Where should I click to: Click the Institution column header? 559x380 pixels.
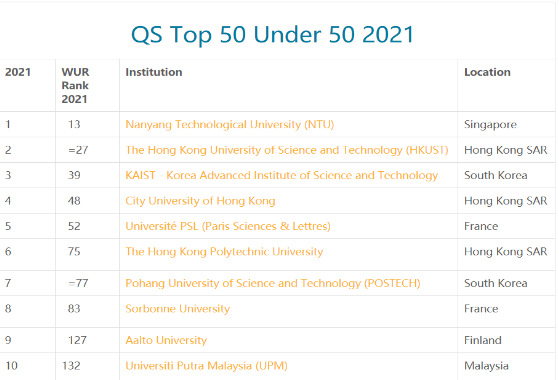click(x=154, y=72)
